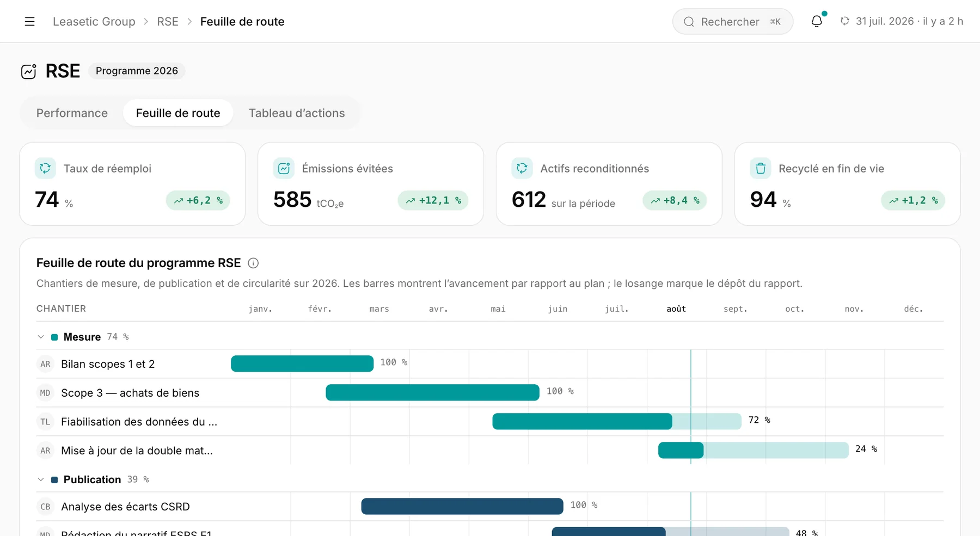Click the +12,1 % trend badge
This screenshot has height=536, width=980.
coord(433,200)
